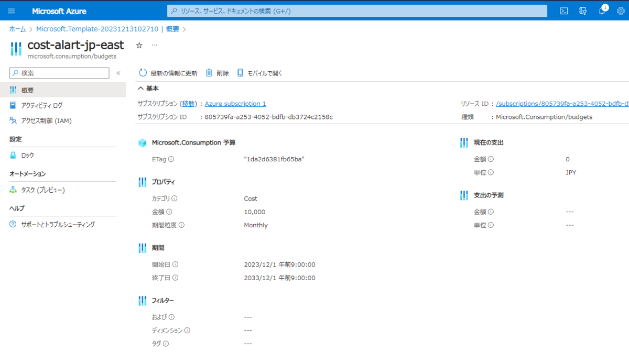Select the 終了日 value 2033/12/1 午前9:00:00
629x364 pixels.
[280, 278]
